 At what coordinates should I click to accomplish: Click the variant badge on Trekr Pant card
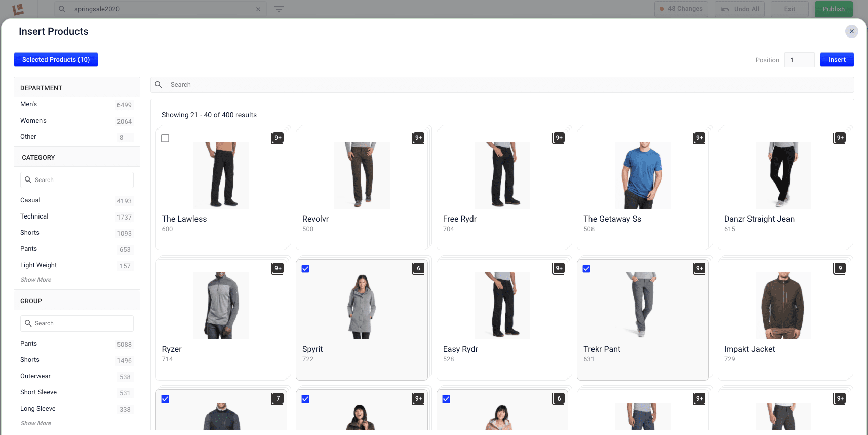click(699, 268)
